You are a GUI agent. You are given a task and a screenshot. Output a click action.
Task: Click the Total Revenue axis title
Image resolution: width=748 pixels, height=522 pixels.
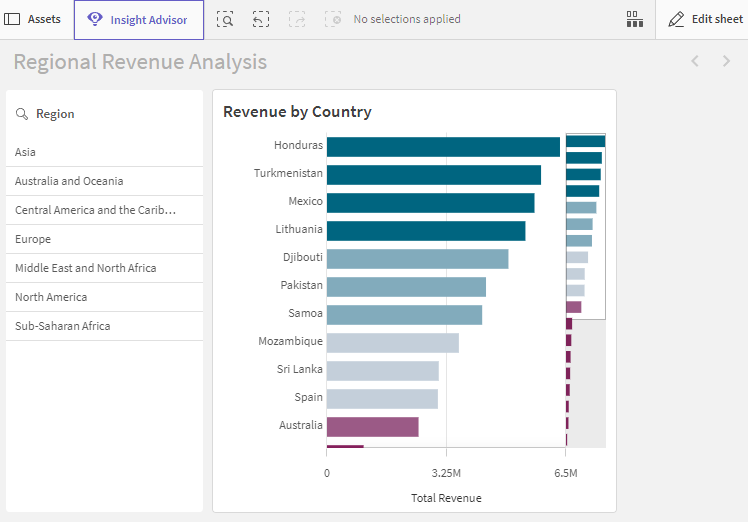coord(446,498)
